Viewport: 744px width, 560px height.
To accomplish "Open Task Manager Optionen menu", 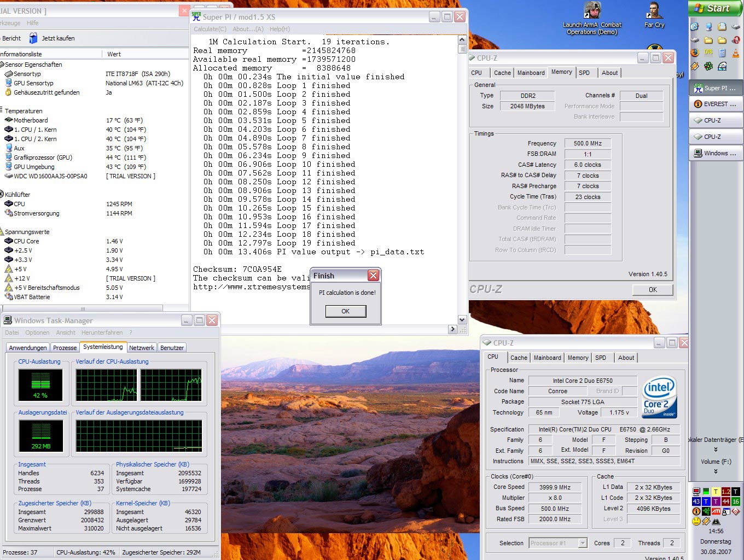I will pos(37,332).
